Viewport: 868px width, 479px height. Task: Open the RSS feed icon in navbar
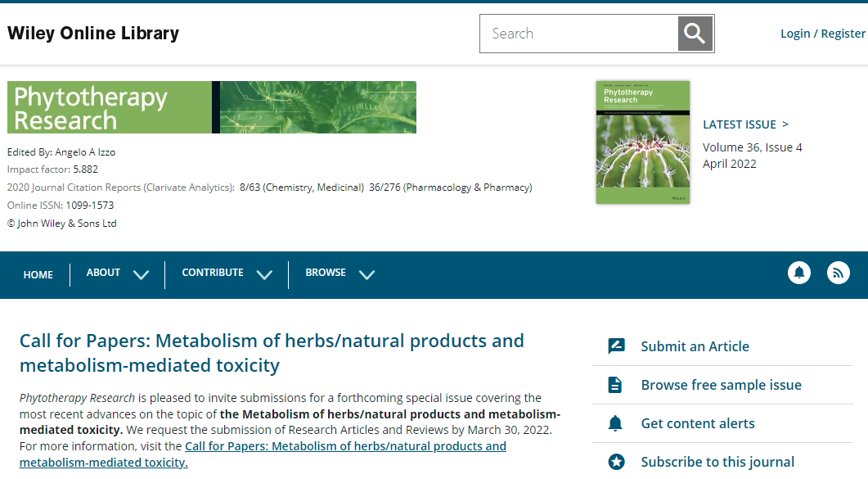pyautogui.click(x=838, y=273)
